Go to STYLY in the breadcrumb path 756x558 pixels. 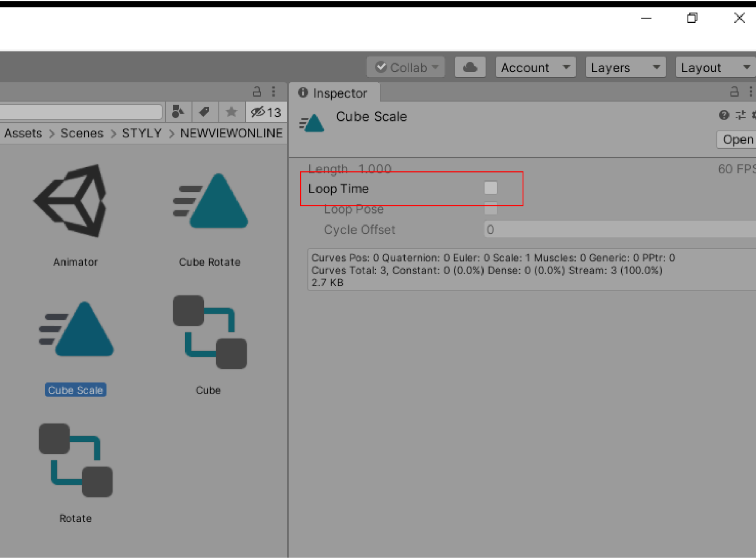(x=141, y=133)
